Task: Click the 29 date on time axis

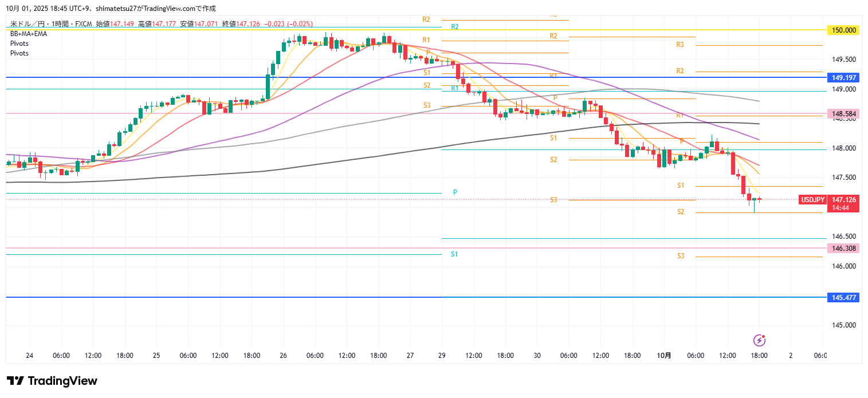Action: click(442, 356)
